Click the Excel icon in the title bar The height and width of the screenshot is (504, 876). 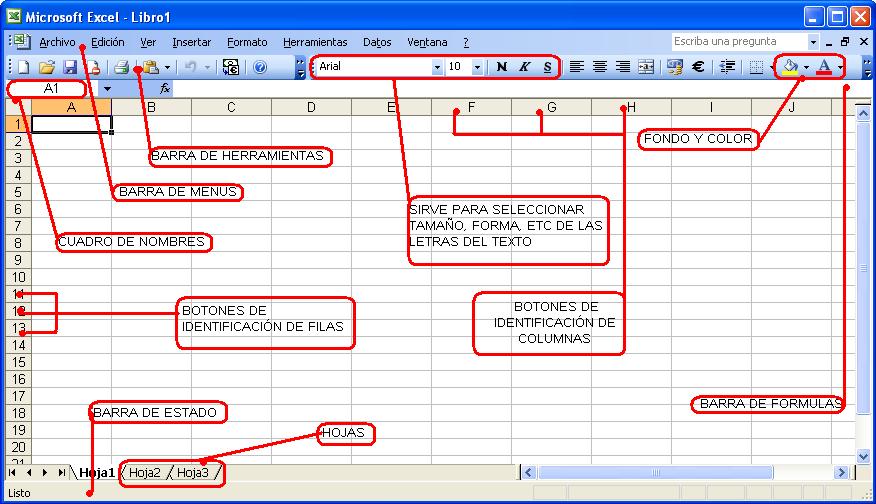(13, 16)
